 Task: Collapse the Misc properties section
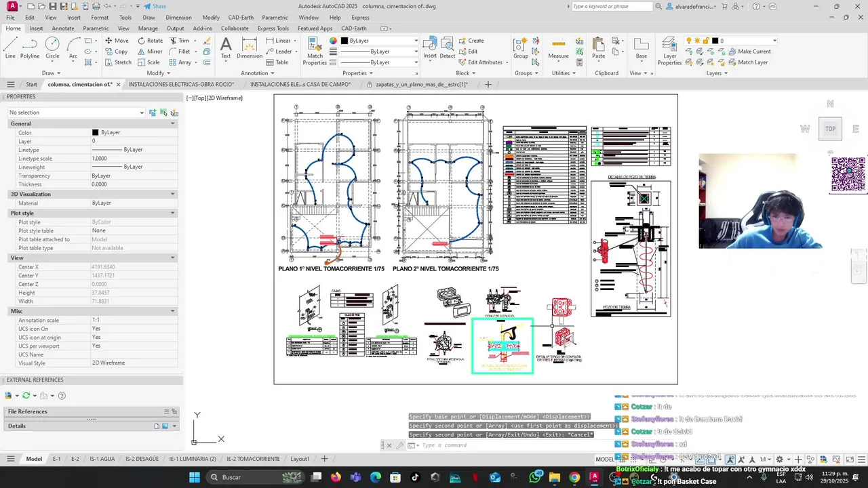pyautogui.click(x=173, y=311)
